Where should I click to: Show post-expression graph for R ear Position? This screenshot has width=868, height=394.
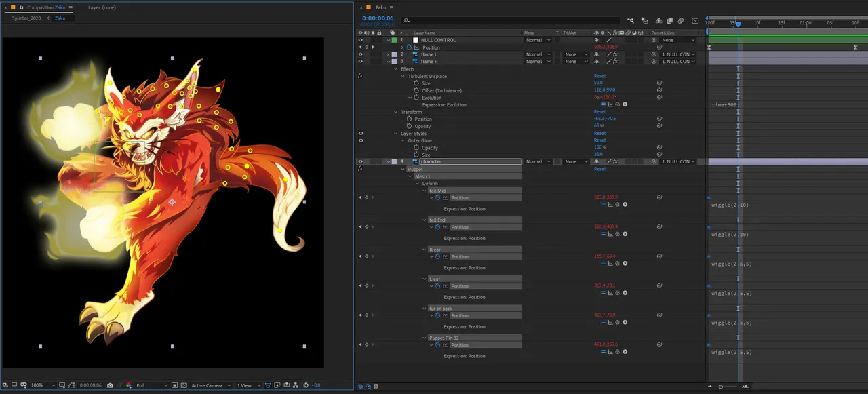coord(610,264)
